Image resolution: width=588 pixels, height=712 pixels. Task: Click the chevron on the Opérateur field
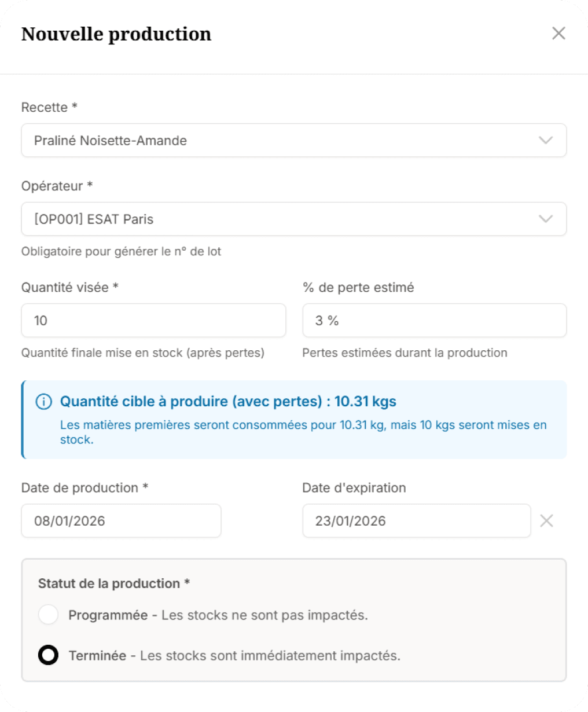[x=545, y=219]
